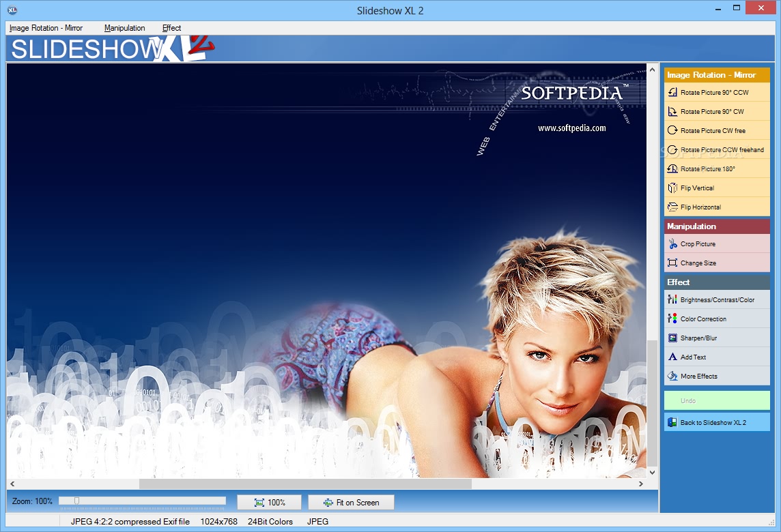
Task: Click the Back to Slideshow XL 2 icon
Action: click(672, 422)
